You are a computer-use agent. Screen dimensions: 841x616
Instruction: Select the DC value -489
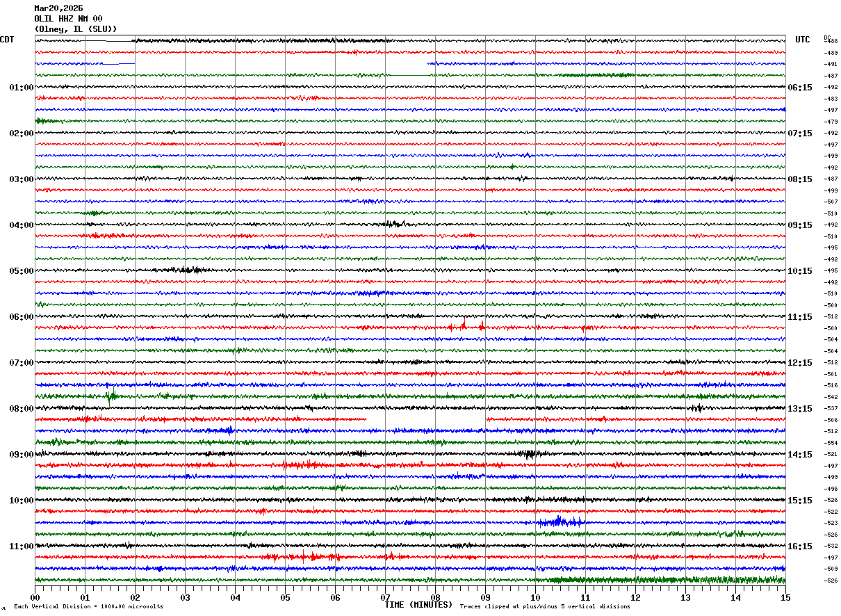831,53
